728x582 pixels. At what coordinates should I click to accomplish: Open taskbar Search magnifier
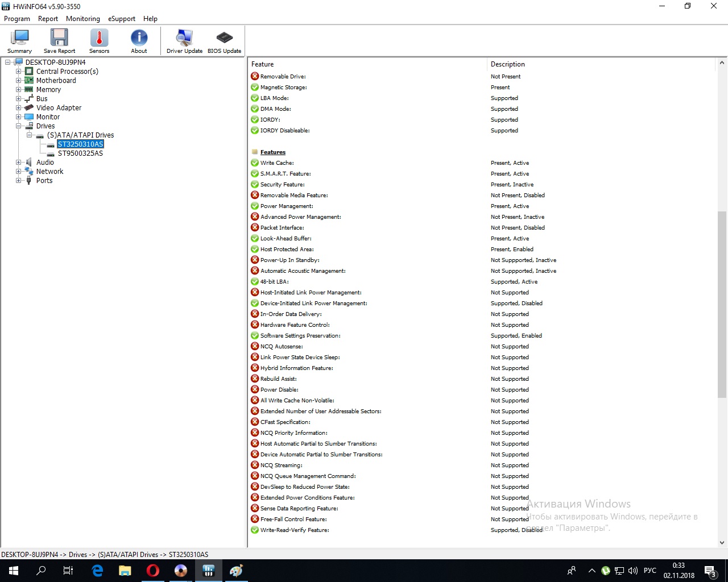(x=41, y=571)
